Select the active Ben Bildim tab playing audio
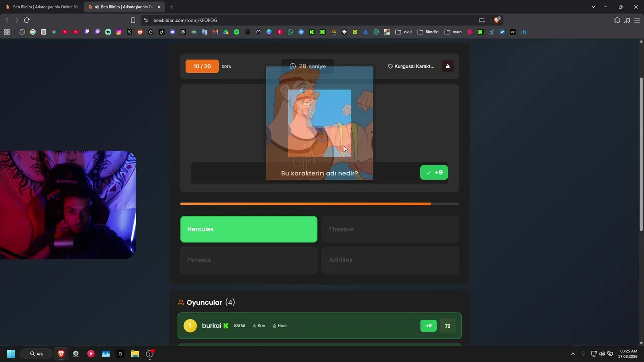The image size is (644, 362). tap(123, 7)
